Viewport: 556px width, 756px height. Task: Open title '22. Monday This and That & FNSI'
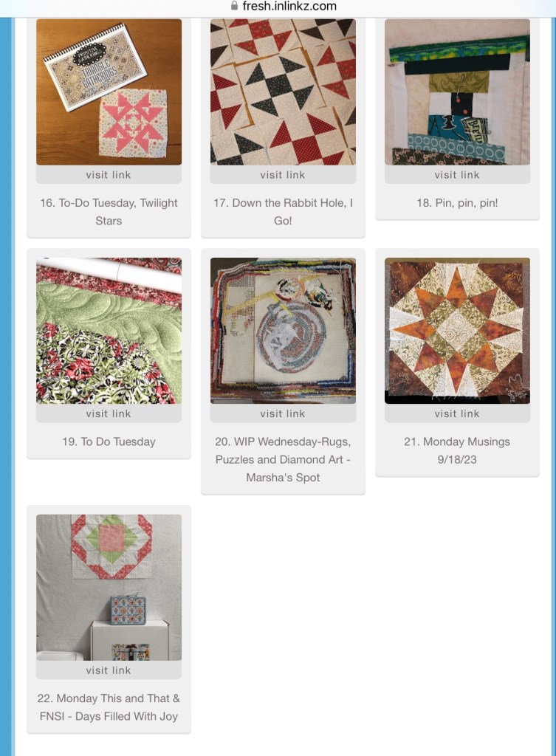click(x=109, y=707)
